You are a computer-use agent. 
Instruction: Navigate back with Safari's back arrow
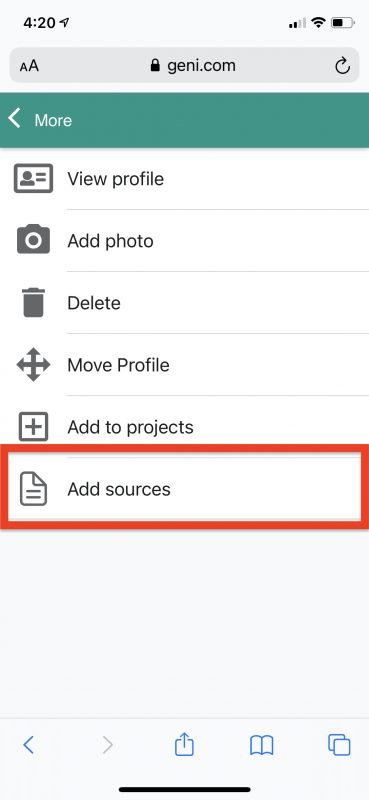[29, 745]
